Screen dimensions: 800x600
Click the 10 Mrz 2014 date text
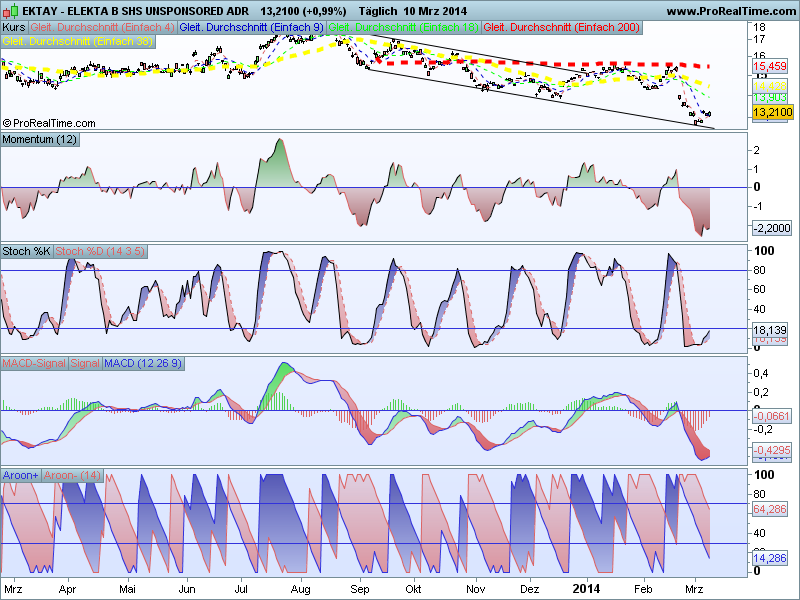435,11
